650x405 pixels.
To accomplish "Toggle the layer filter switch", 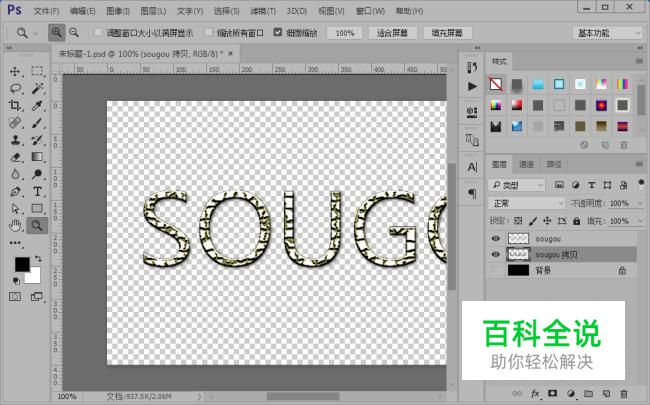I will pos(641,184).
